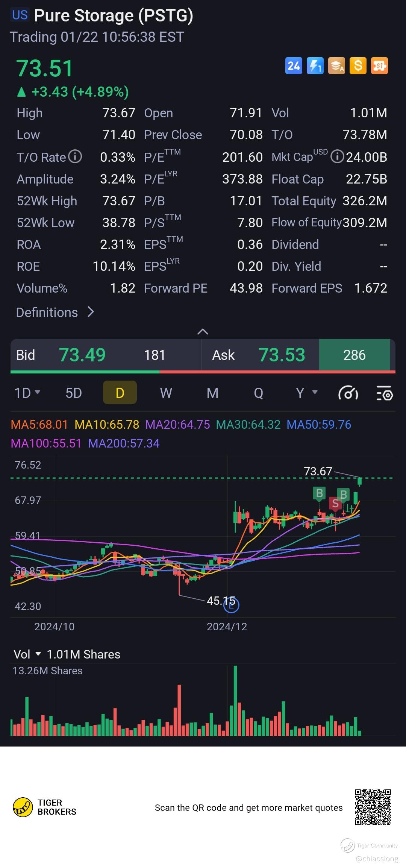Collapse the quote details with up chevron
Image resolution: width=406 pixels, height=868 pixels.
click(x=203, y=331)
